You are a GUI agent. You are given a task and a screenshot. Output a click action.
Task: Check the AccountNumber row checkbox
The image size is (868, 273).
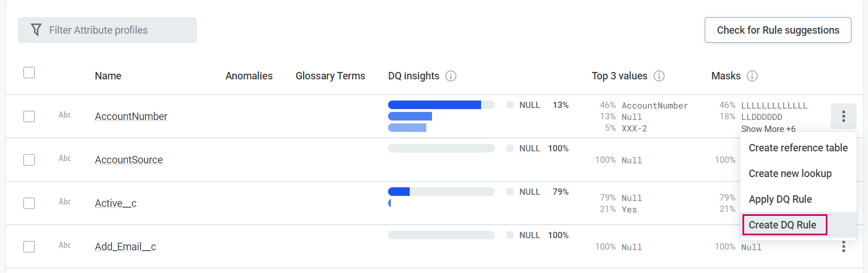[x=29, y=117]
